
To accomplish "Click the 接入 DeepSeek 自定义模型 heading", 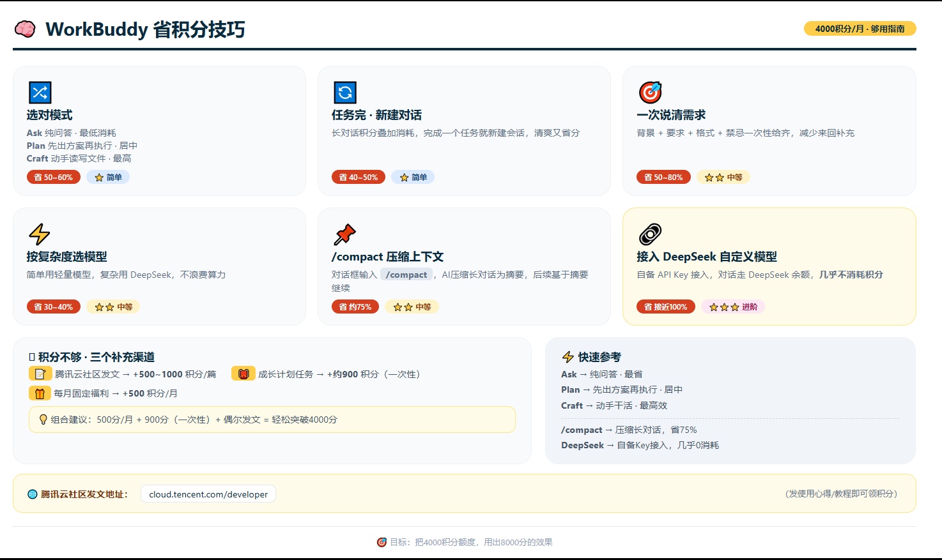I will 707,257.
